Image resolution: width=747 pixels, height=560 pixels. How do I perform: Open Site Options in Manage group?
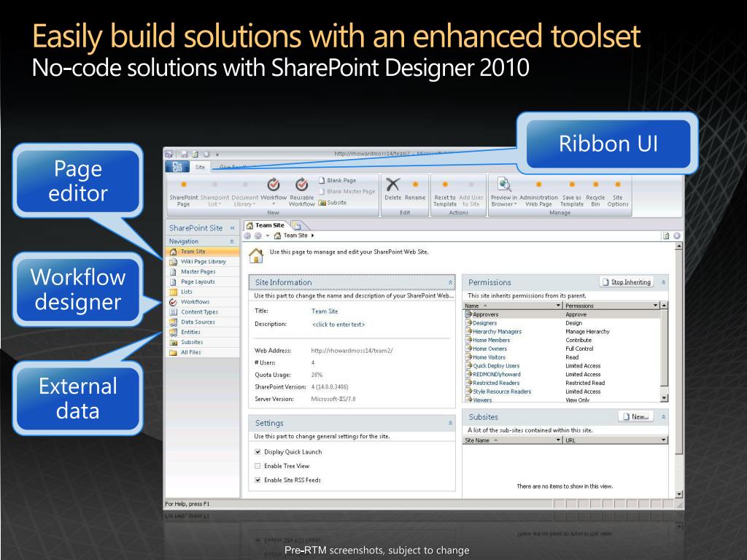coord(617,193)
